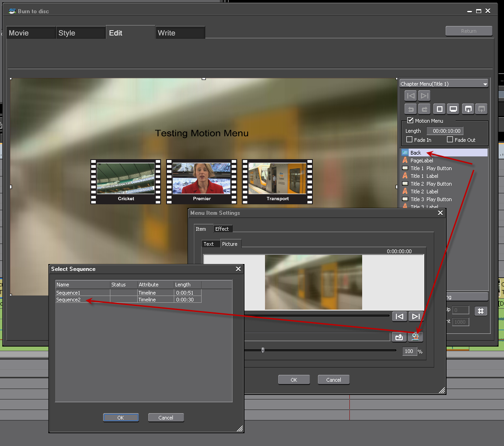This screenshot has width=504, height=446.
Task: Go to previous menu page icon
Action: [x=410, y=96]
